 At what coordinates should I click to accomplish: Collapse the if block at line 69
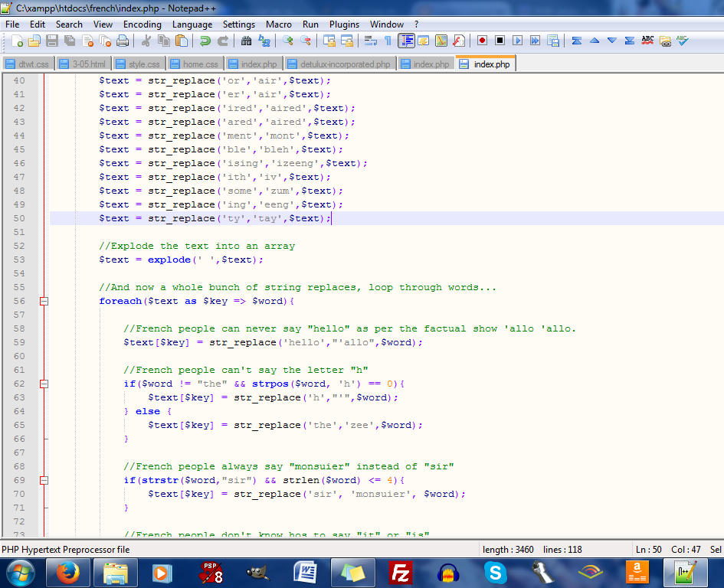pos(44,481)
